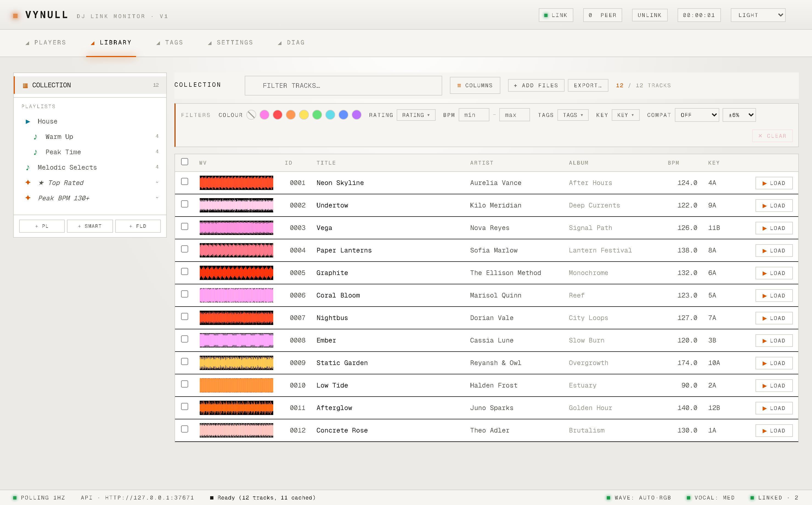Click the House folder triangle icon
Image resolution: width=812 pixels, height=505 pixels.
[28, 122]
